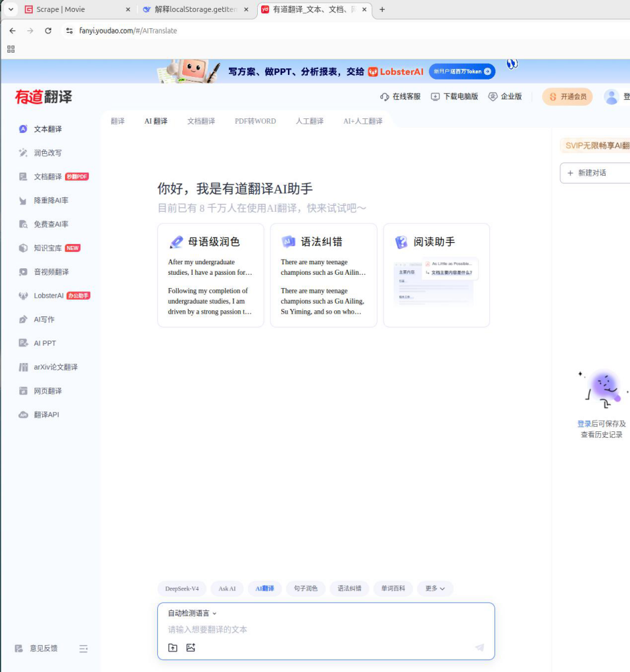Open the 阅读助手 card
630x672 pixels.
(x=436, y=275)
